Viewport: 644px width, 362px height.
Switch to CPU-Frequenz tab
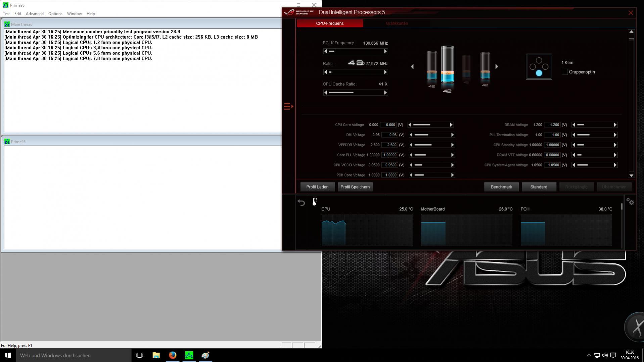click(330, 23)
